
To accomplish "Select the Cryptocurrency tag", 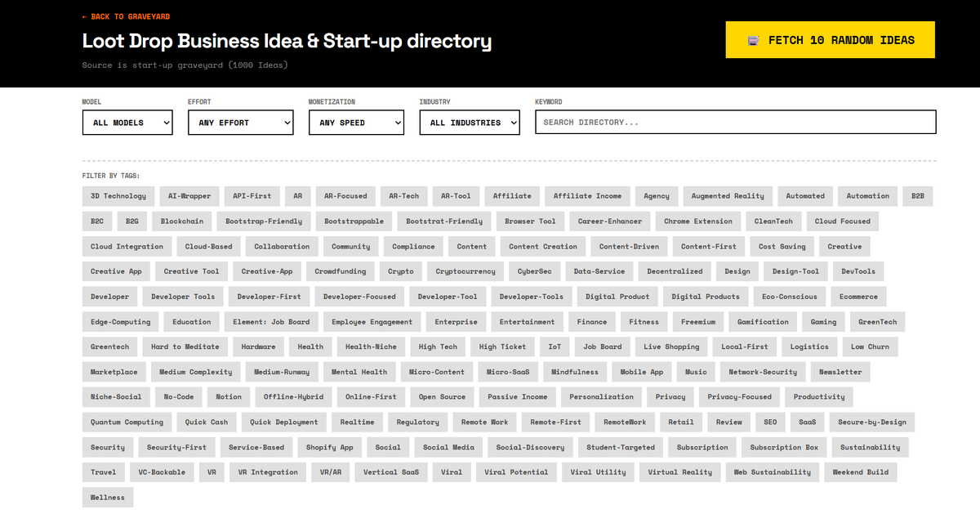I will tap(465, 271).
